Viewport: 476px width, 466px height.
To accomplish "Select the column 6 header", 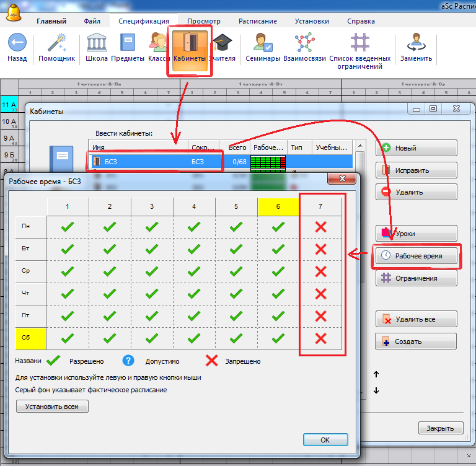I will pyautogui.click(x=278, y=206).
